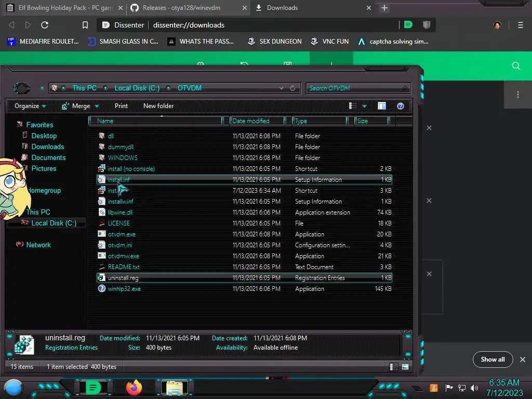
Task: Open the view options dropdown arrow in the toolbar
Action: [x=364, y=107]
